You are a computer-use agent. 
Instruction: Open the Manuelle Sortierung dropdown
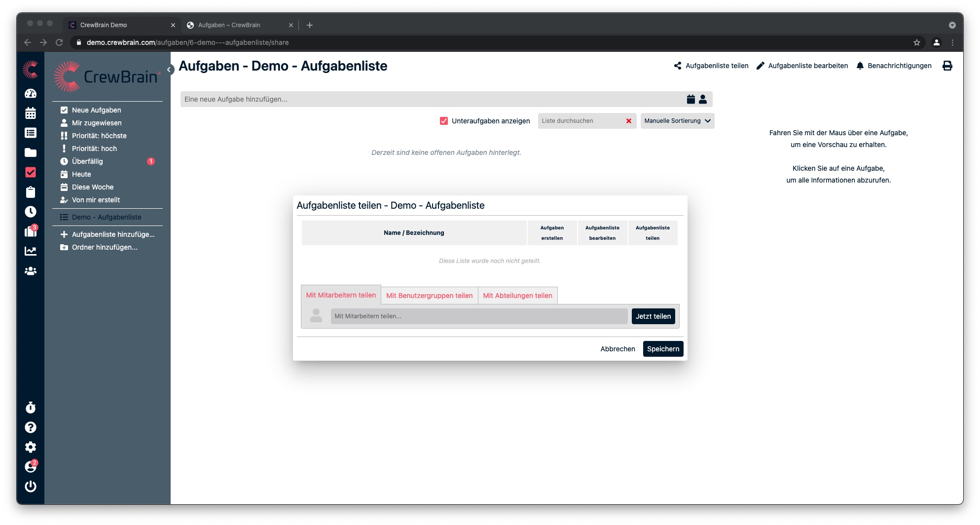pyautogui.click(x=677, y=121)
